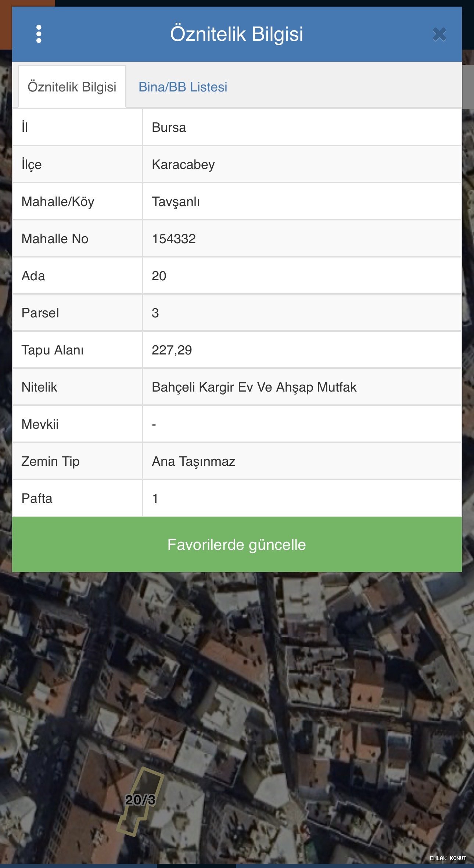Click the Mahalle/Köy row label

pos(58,202)
